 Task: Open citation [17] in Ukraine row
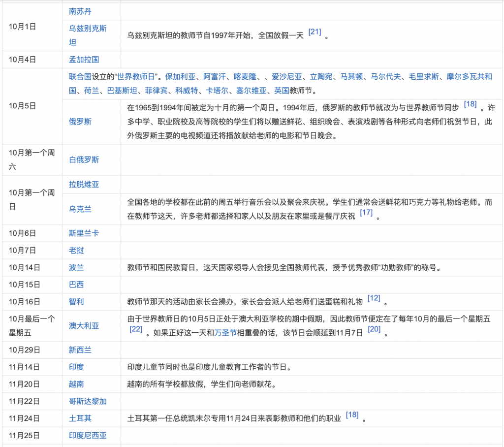[x=366, y=213]
